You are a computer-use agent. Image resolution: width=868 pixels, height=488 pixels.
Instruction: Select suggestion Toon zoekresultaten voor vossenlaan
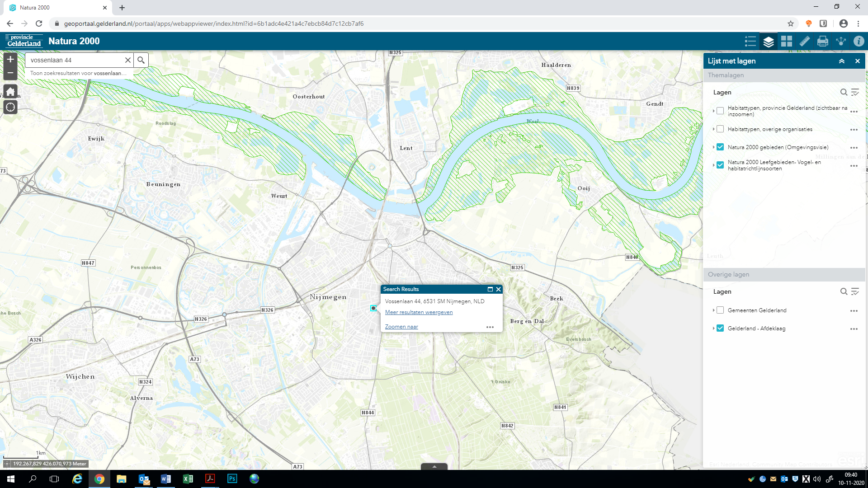point(78,73)
